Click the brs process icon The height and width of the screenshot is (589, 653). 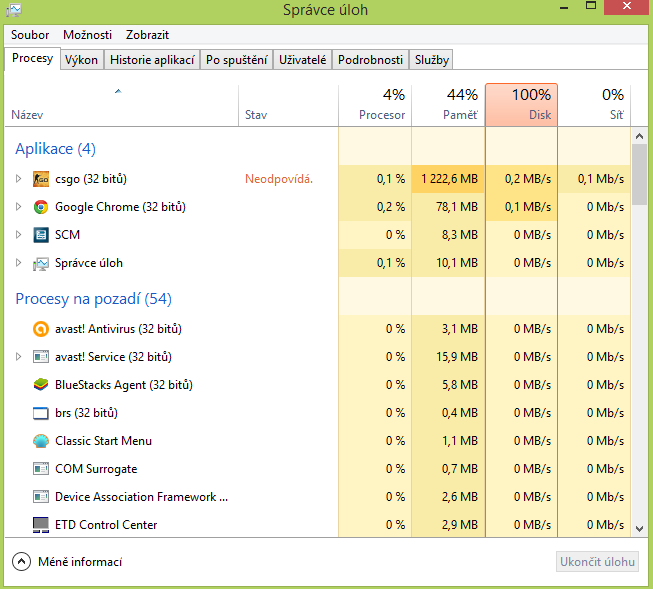coord(41,413)
